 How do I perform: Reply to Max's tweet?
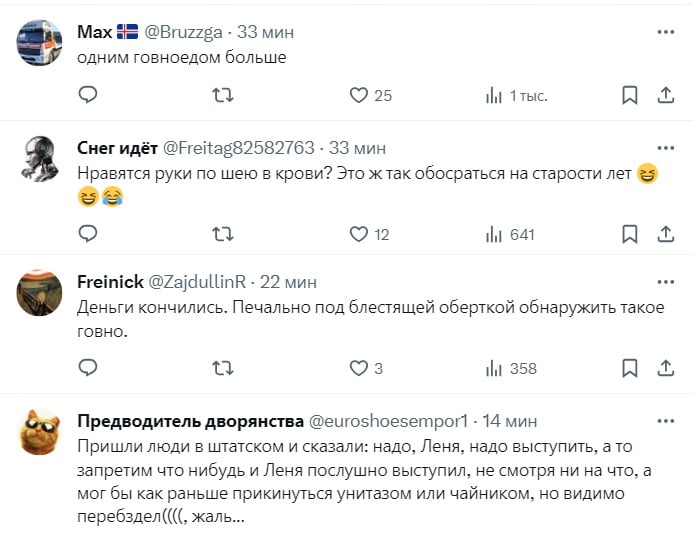88,96
